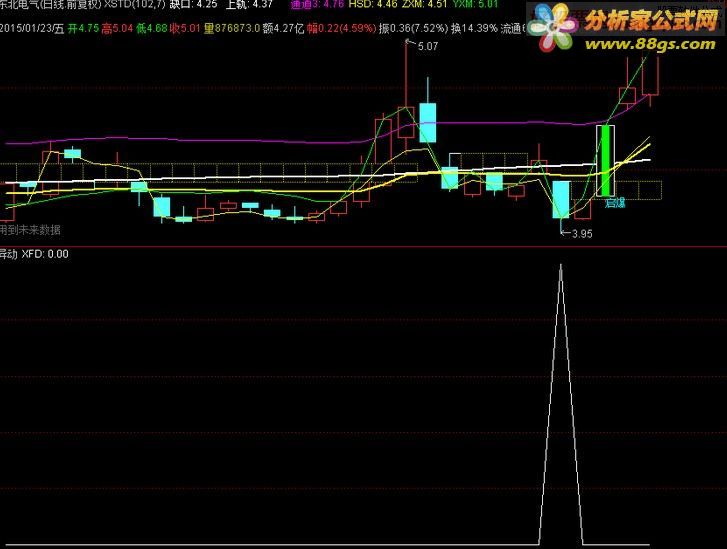Click the 用到未来数据 notice text
This screenshot has width=727, height=549.
tap(30, 230)
